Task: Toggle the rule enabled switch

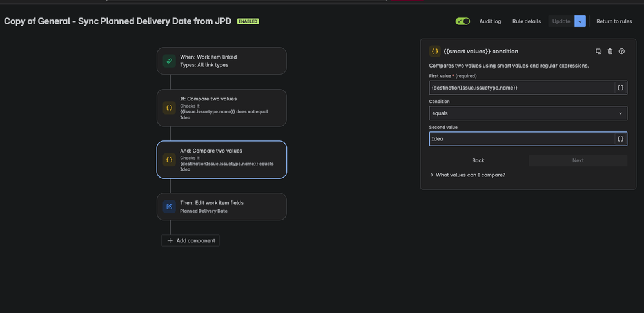Action: pyautogui.click(x=463, y=21)
